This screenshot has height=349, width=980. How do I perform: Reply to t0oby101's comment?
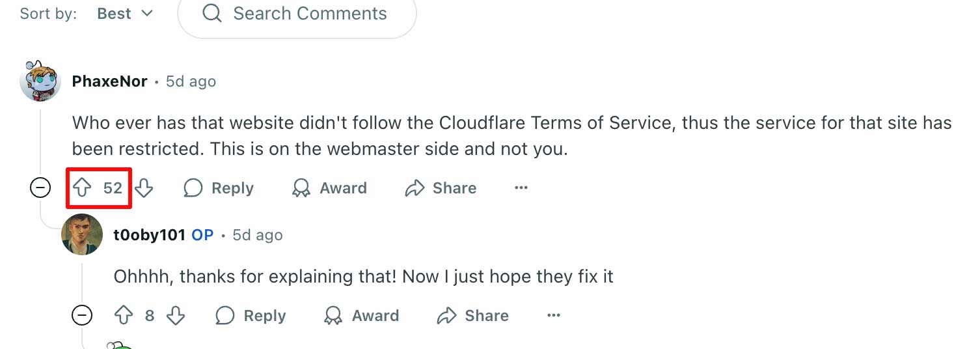(x=251, y=316)
